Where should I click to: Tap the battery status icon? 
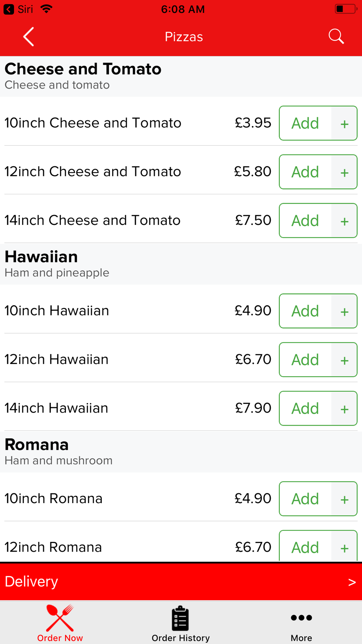tap(346, 9)
